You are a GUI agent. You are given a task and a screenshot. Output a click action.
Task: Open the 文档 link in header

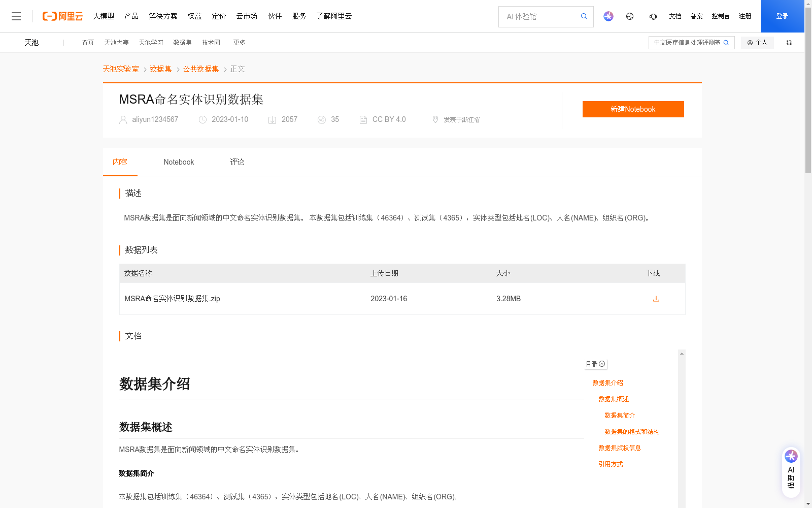[x=675, y=16]
